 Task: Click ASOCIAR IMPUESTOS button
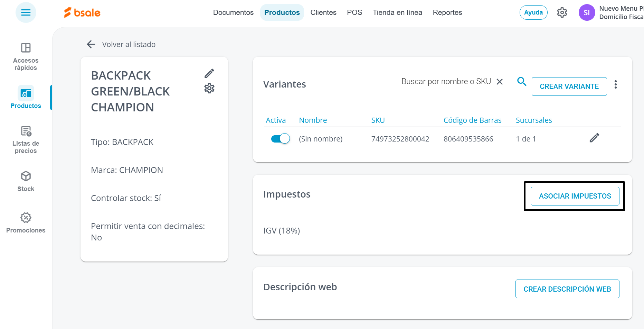coord(575,196)
